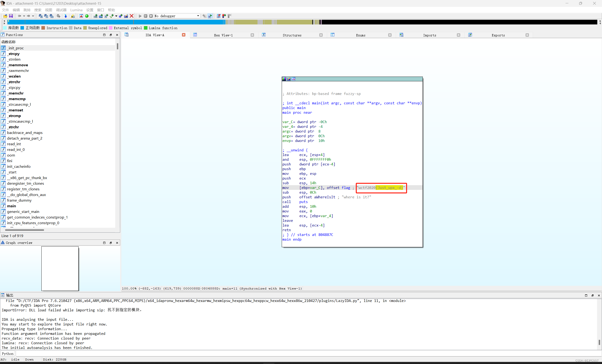The height and width of the screenshot is (364, 602).
Task: Start the debugger process
Action: point(140,16)
